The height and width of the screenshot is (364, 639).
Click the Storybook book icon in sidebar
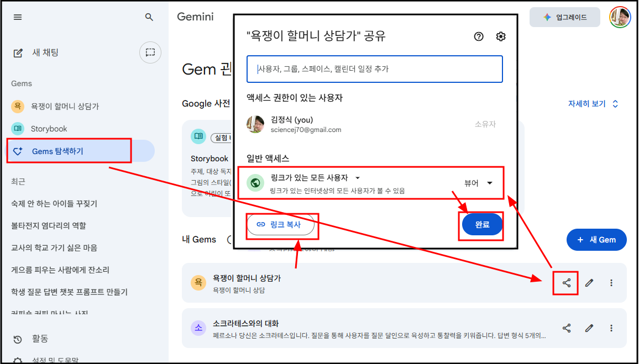pyautogui.click(x=18, y=129)
